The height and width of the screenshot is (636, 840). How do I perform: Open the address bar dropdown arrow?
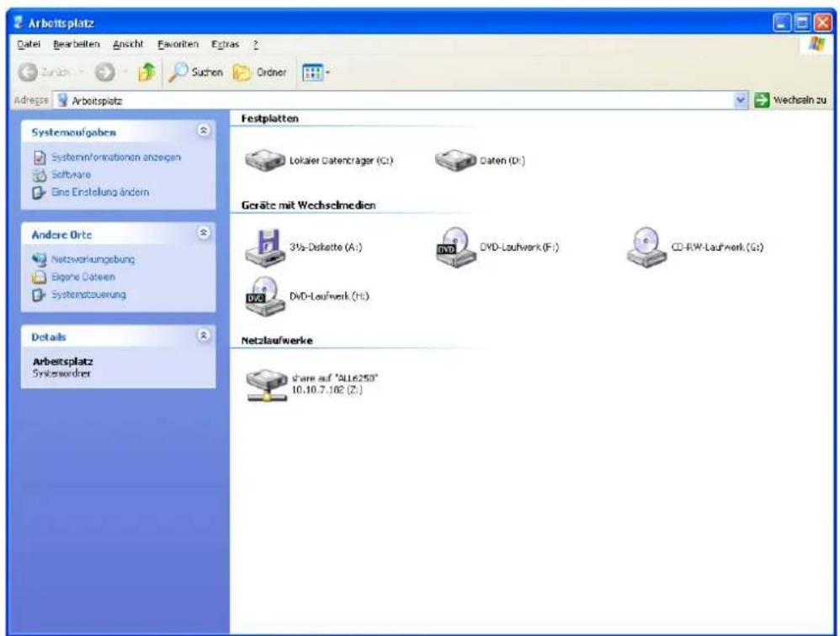(x=741, y=100)
